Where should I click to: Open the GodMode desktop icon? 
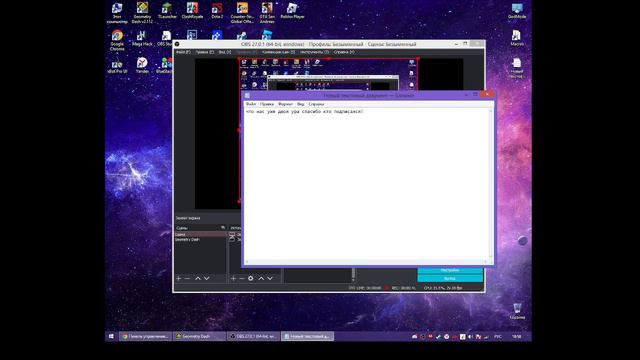pos(517,11)
